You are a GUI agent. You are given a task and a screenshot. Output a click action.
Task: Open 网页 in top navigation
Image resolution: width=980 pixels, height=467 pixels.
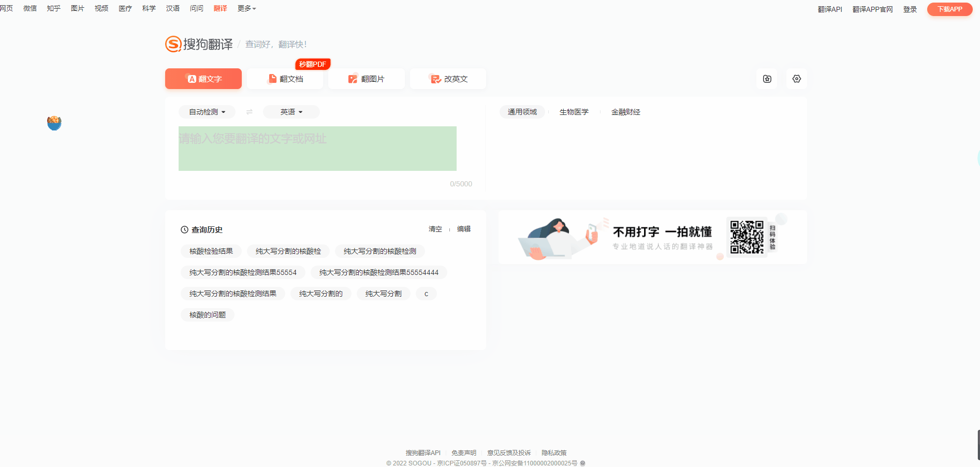6,8
